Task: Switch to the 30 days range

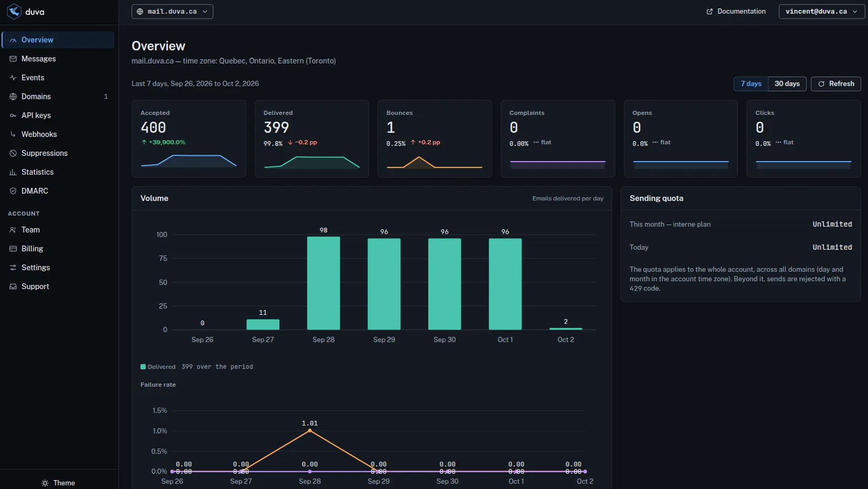Action: (x=787, y=84)
